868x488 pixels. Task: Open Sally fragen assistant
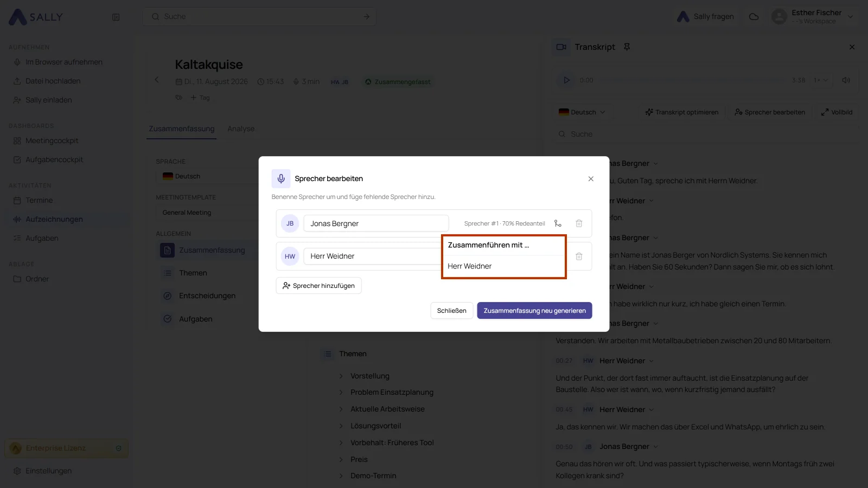pos(705,17)
